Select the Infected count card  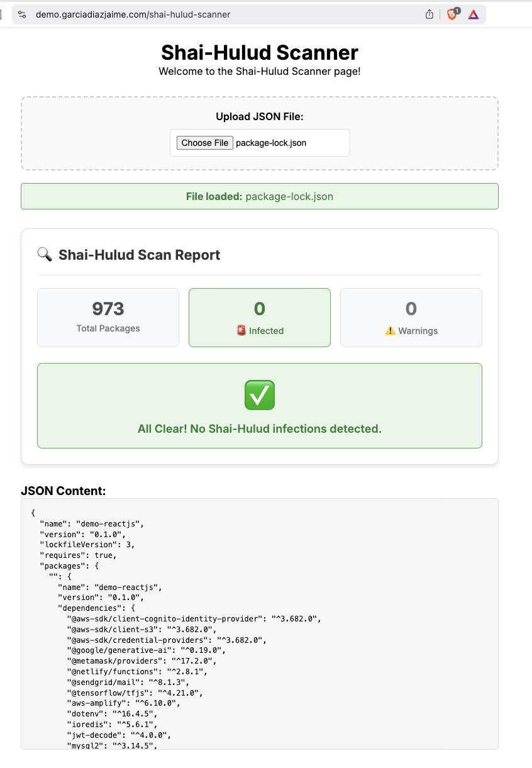tap(259, 317)
